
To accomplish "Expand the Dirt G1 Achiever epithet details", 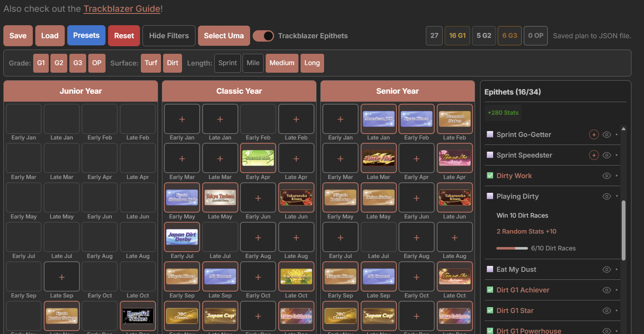I will pyautogui.click(x=617, y=290).
